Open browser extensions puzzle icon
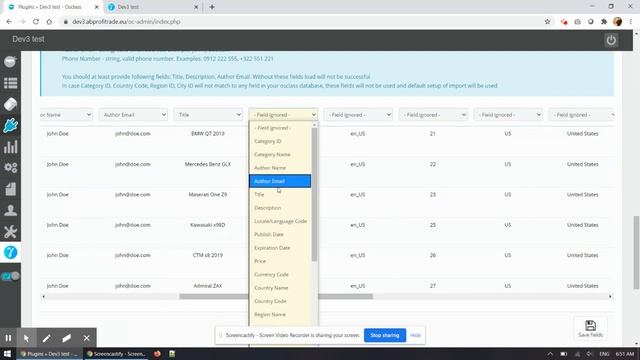The height and width of the screenshot is (360, 640). click(604, 22)
